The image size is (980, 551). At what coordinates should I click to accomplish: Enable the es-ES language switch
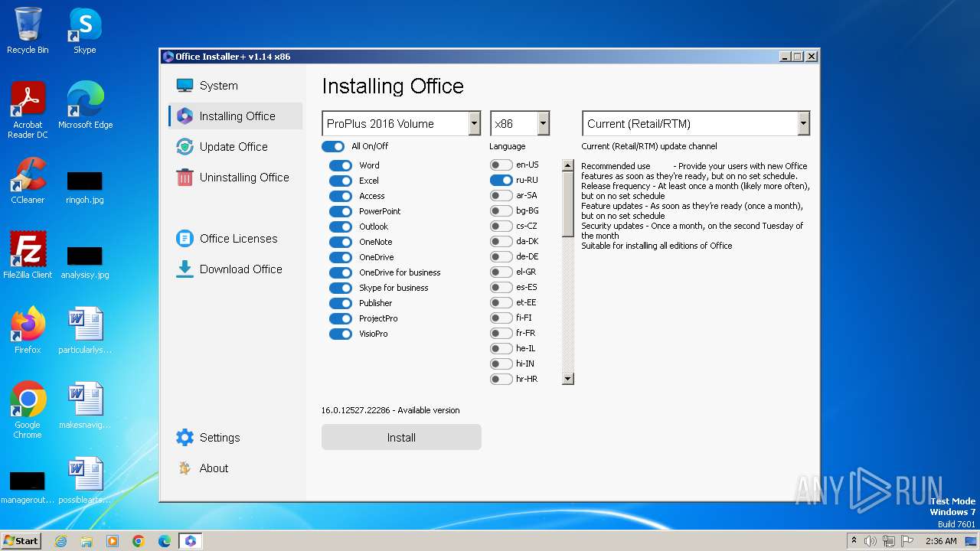(x=501, y=287)
